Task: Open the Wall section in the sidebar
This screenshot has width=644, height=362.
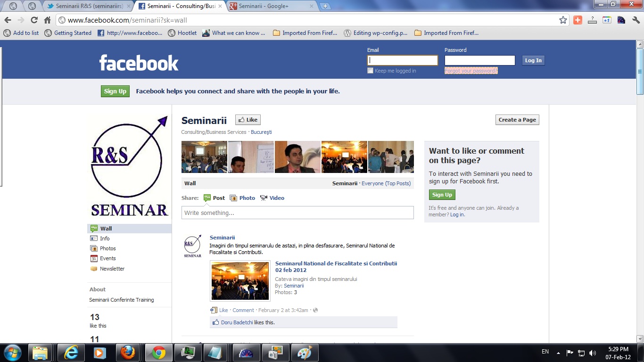Action: (x=130, y=229)
